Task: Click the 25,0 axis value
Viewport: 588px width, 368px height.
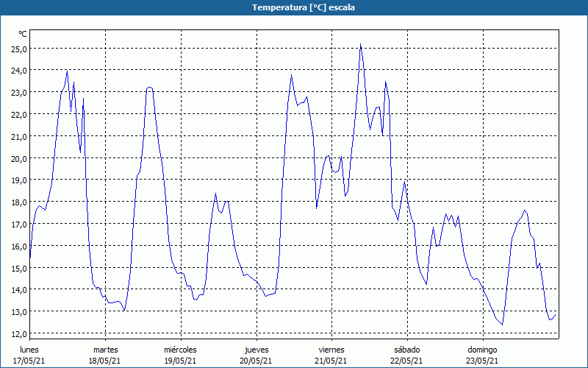Action: pyautogui.click(x=20, y=49)
